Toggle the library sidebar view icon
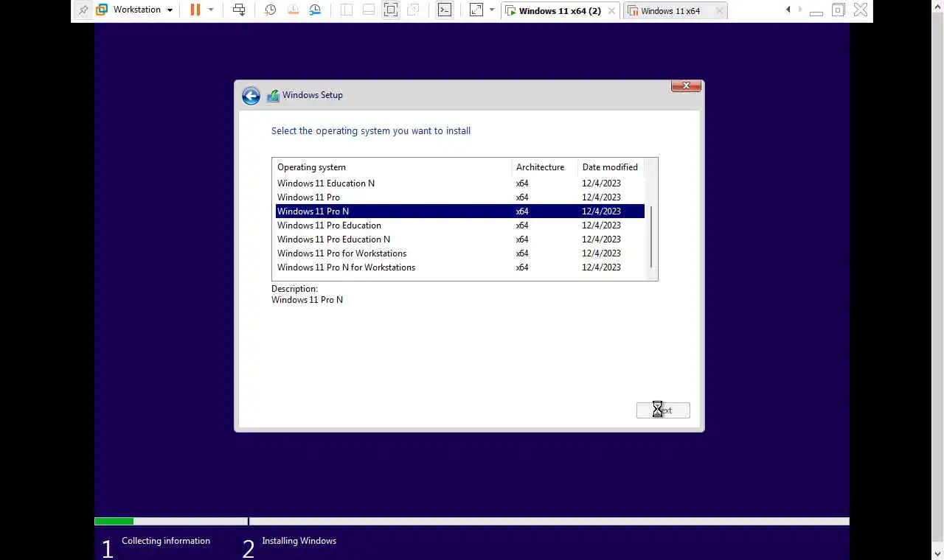The height and width of the screenshot is (560, 944). tap(347, 10)
